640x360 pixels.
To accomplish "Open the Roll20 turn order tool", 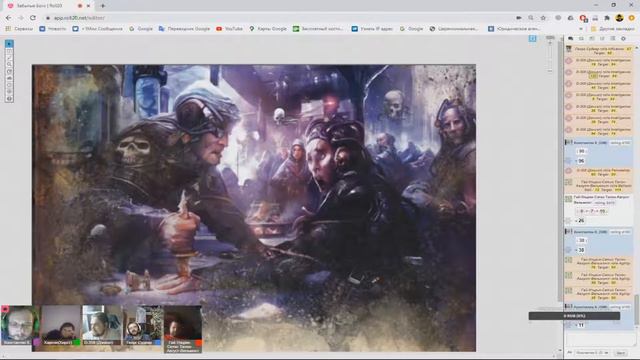I will pyautogui.click(x=9, y=85).
